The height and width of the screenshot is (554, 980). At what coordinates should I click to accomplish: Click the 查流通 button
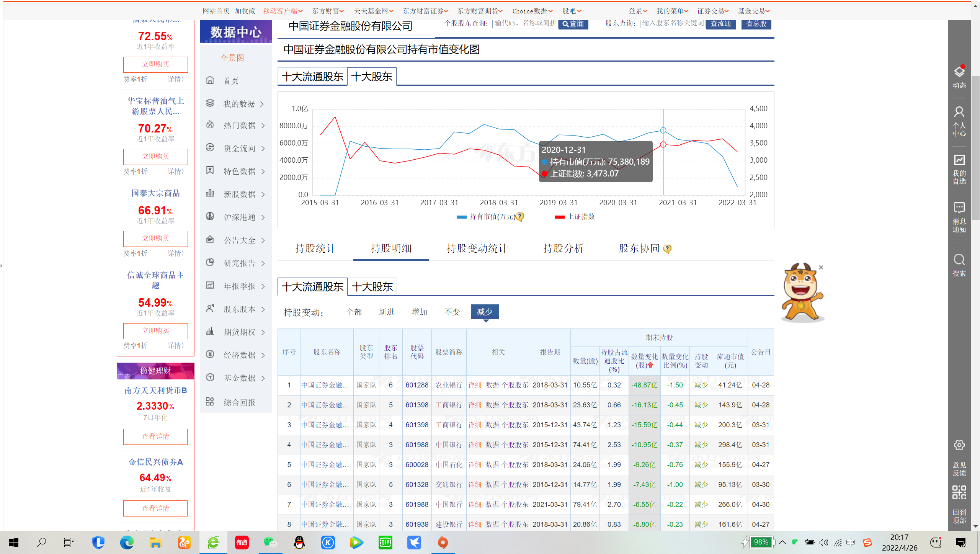point(720,24)
